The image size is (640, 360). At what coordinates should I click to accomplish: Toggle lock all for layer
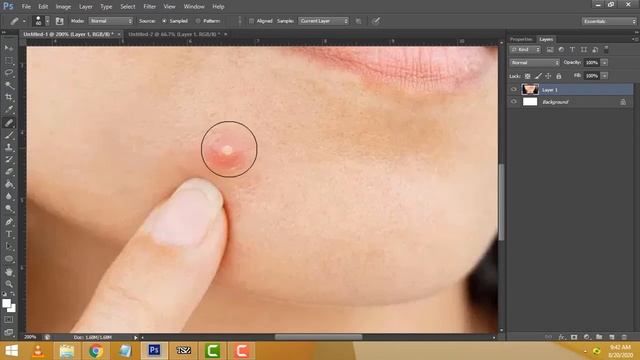(x=559, y=76)
